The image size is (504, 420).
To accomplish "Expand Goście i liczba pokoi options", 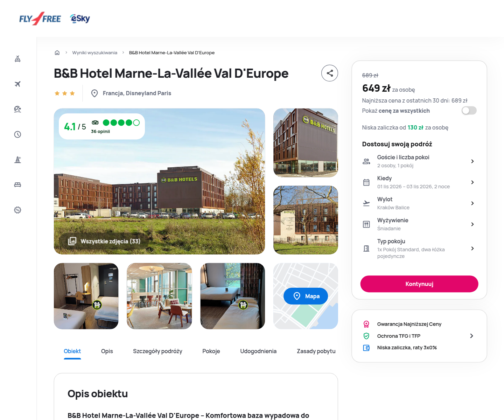I will point(472,161).
